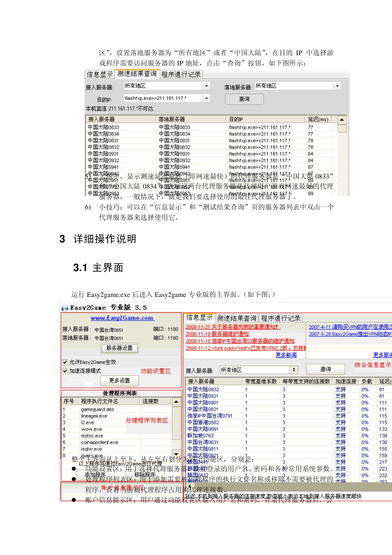Open the 目的IP flashfxp.exe dropdown arrow
The height and width of the screenshot is (555, 392).
pos(206,98)
